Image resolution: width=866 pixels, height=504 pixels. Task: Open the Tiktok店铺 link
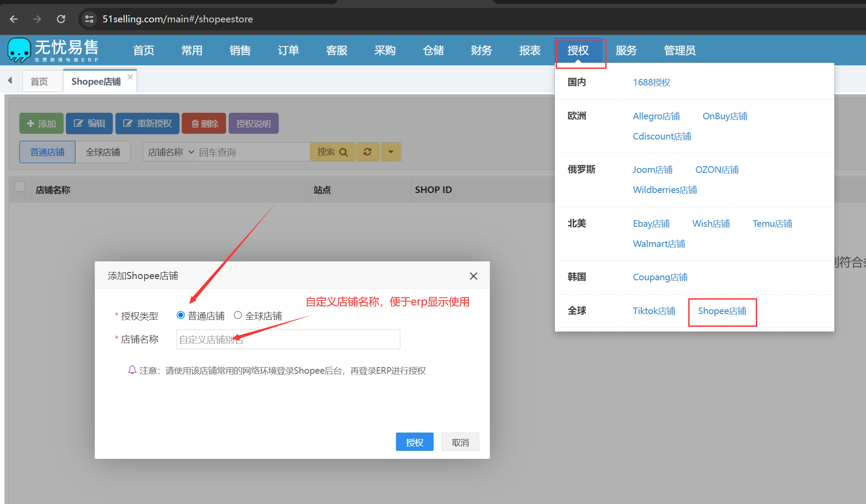(654, 311)
